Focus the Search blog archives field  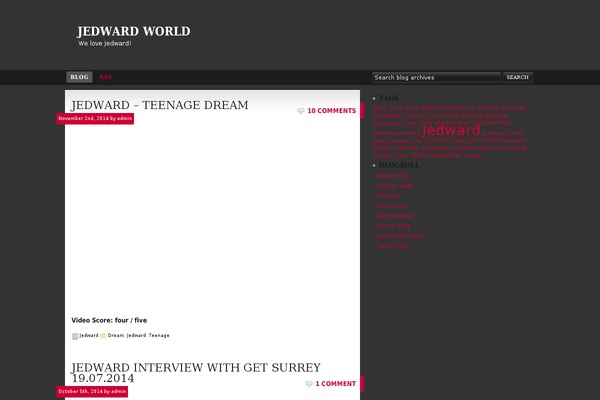click(x=436, y=77)
